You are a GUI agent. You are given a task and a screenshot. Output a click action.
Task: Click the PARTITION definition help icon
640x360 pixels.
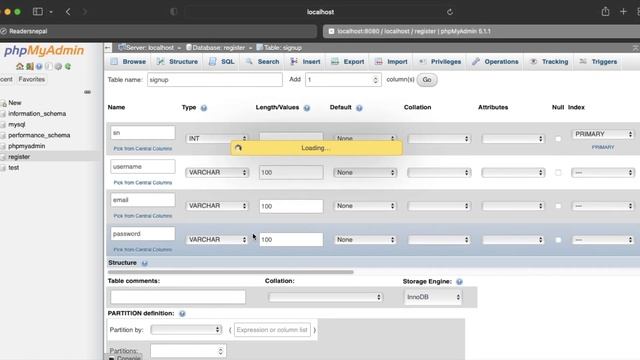(x=182, y=313)
